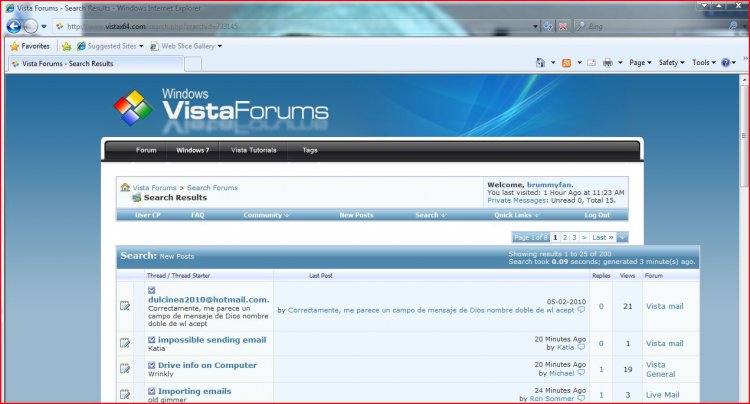Open the recent pages dropdown beside Forward
The width and height of the screenshot is (750, 404).
coord(44,27)
